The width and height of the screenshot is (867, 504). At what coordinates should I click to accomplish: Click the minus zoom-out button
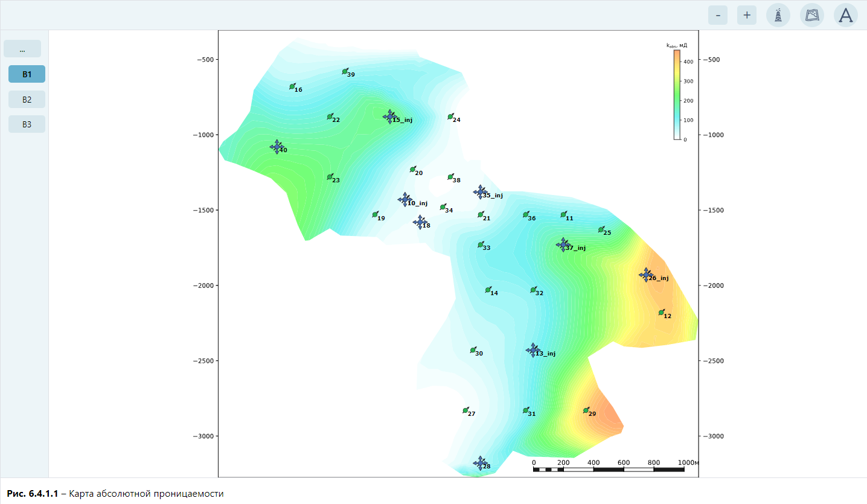pos(718,15)
